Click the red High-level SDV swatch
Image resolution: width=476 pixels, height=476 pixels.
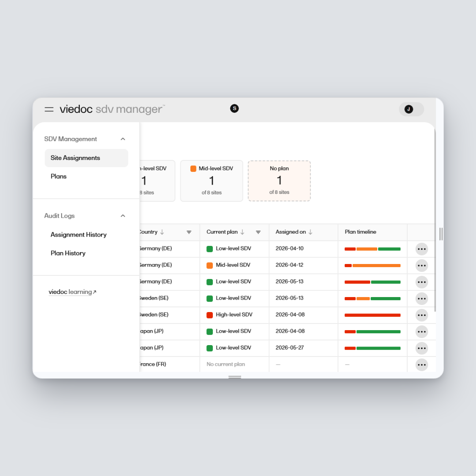pyautogui.click(x=209, y=315)
